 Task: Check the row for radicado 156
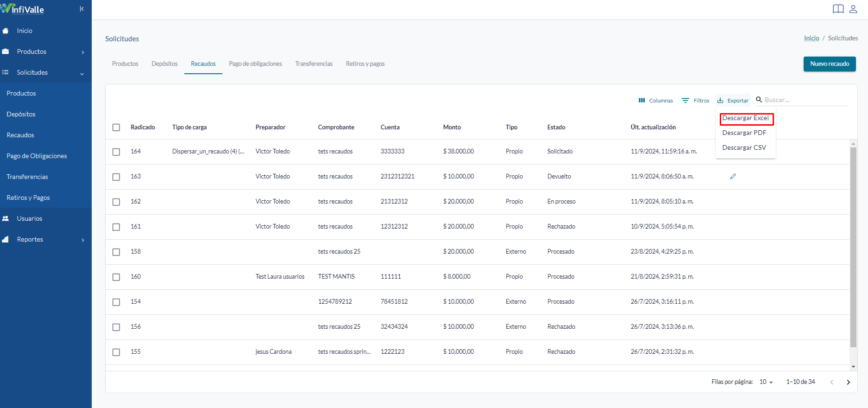(116, 327)
